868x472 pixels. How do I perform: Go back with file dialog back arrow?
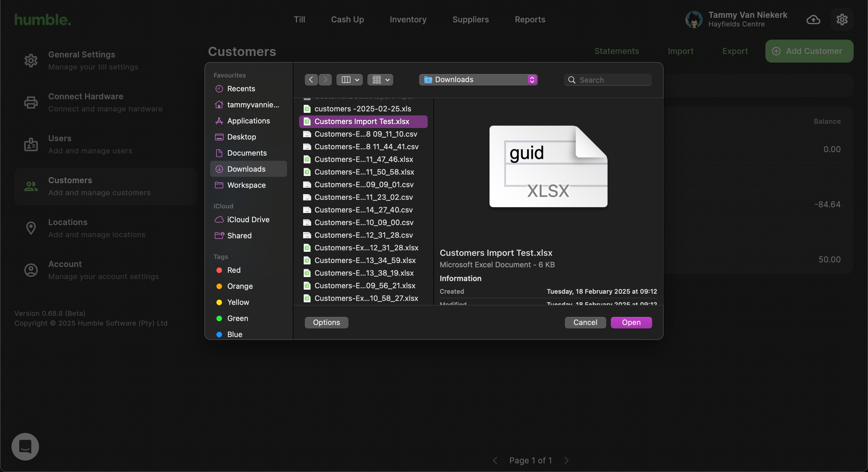pyautogui.click(x=311, y=80)
